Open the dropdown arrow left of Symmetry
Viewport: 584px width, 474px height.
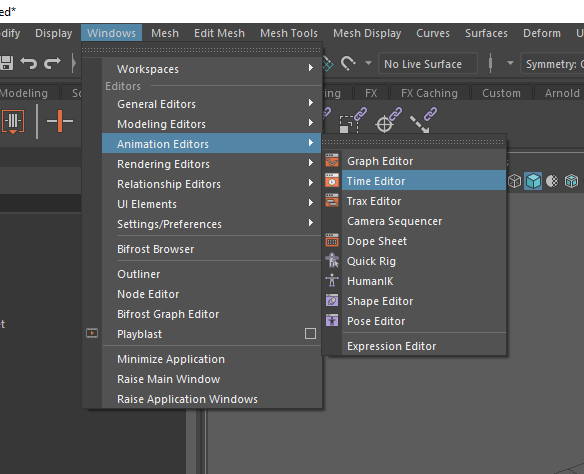coord(510,63)
